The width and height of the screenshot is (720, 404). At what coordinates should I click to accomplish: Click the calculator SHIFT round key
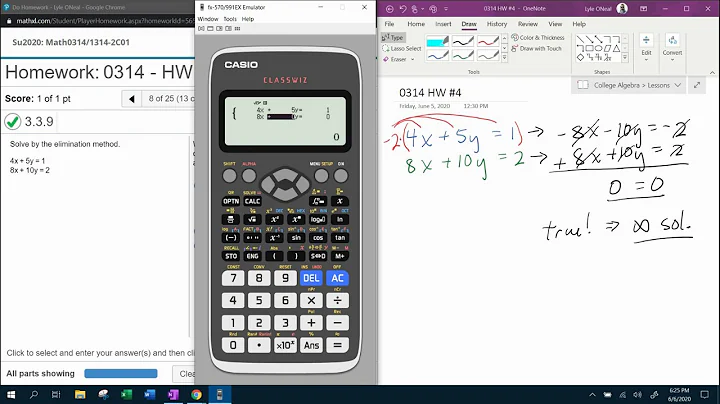tap(229, 175)
